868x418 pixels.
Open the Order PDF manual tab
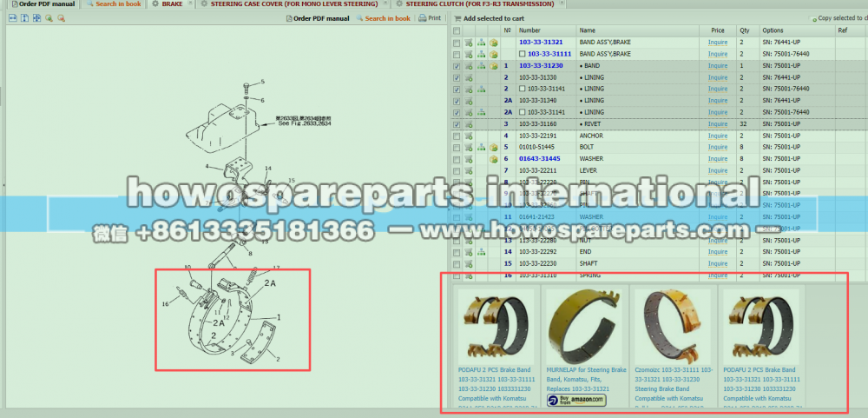(x=43, y=3)
